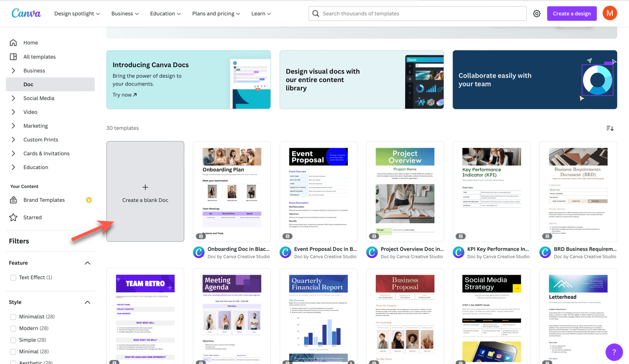
Task: Click doc type badge on Project Overview thumbnail
Action: click(373, 236)
